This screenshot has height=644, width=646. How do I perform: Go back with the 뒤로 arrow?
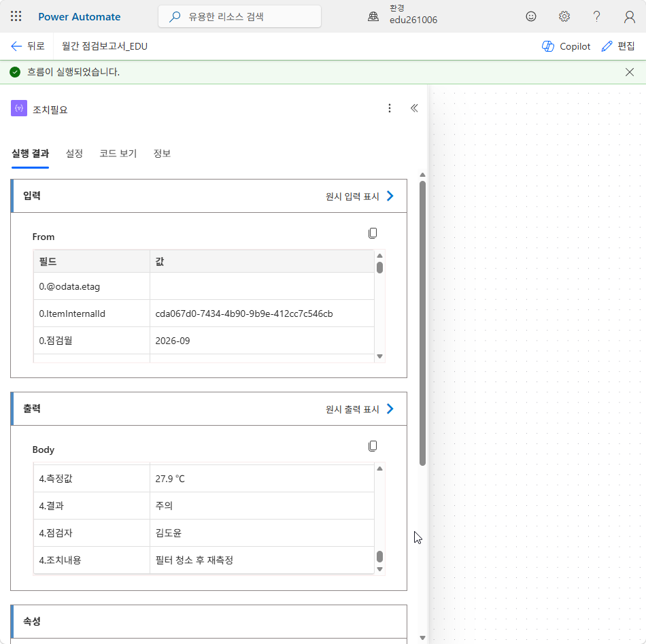click(28, 46)
